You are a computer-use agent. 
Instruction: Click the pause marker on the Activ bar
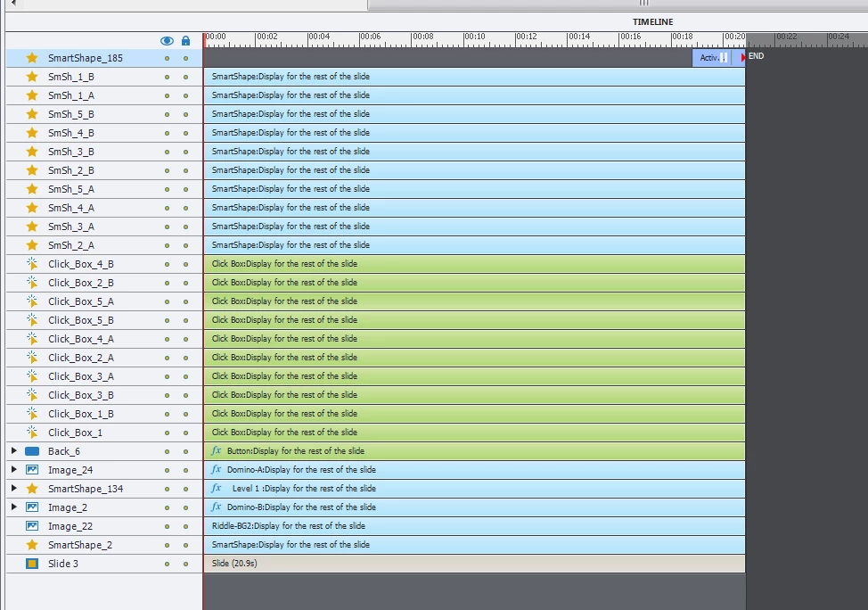pos(724,58)
